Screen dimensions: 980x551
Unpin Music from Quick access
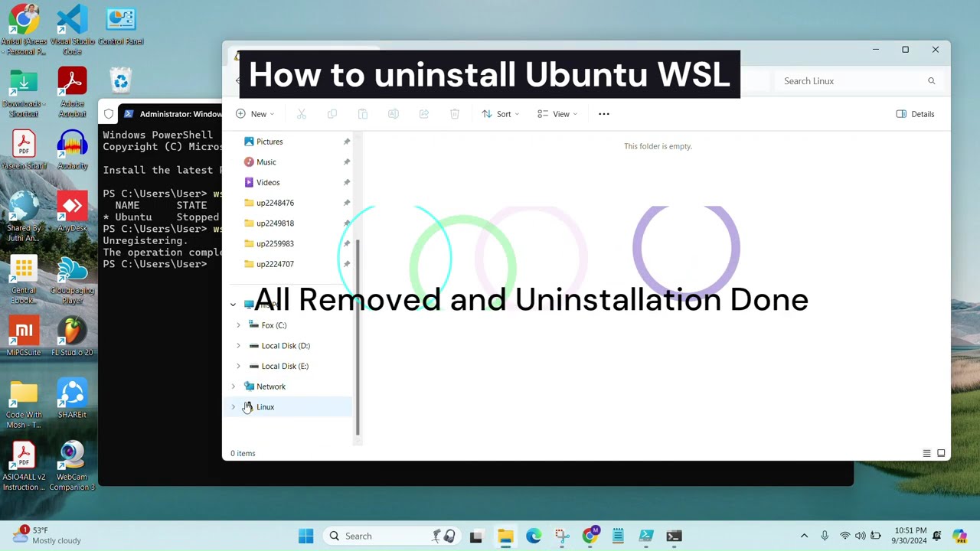tap(347, 162)
